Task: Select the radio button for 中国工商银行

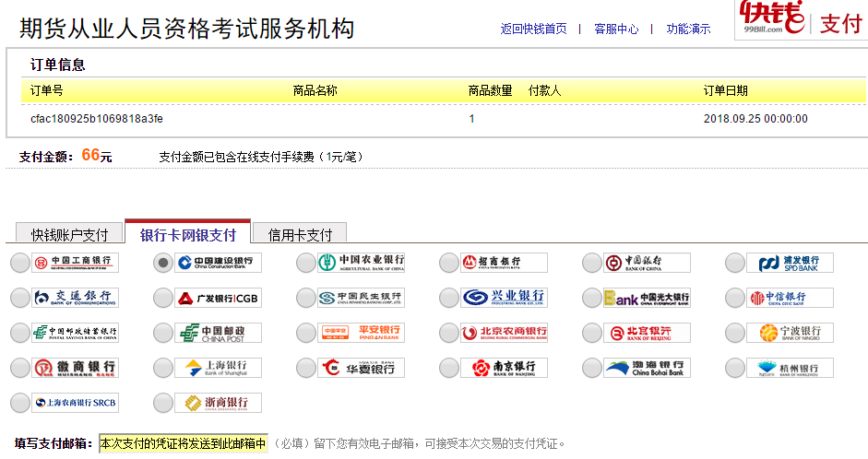Action: [20, 263]
